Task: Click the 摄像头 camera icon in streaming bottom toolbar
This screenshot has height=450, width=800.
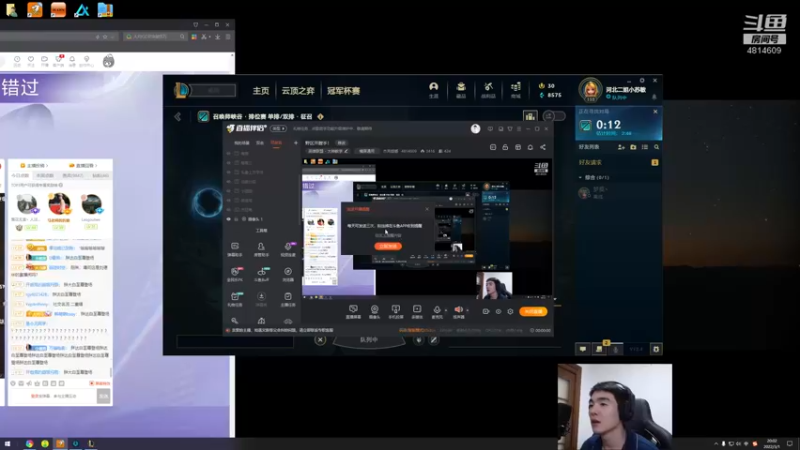Action: 374,311
